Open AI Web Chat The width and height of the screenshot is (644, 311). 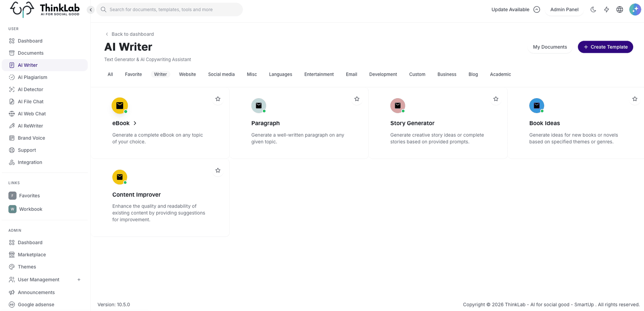point(45,113)
